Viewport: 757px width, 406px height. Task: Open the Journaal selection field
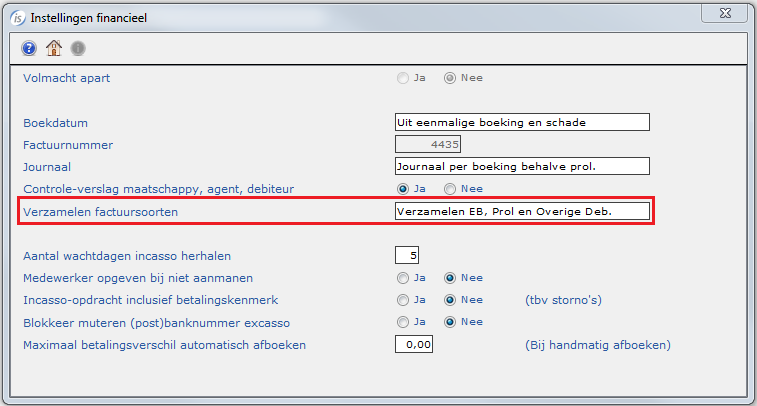tap(522, 166)
